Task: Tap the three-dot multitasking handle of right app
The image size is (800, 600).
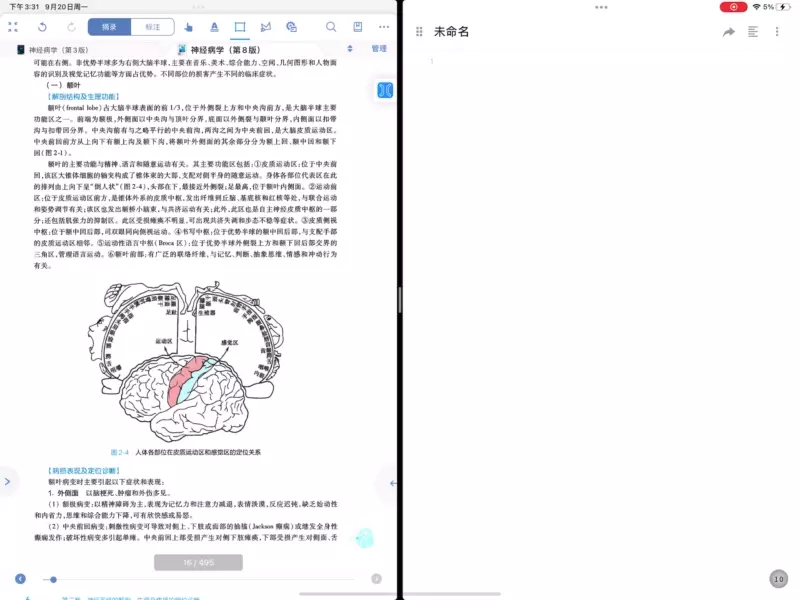Action: 601,7
